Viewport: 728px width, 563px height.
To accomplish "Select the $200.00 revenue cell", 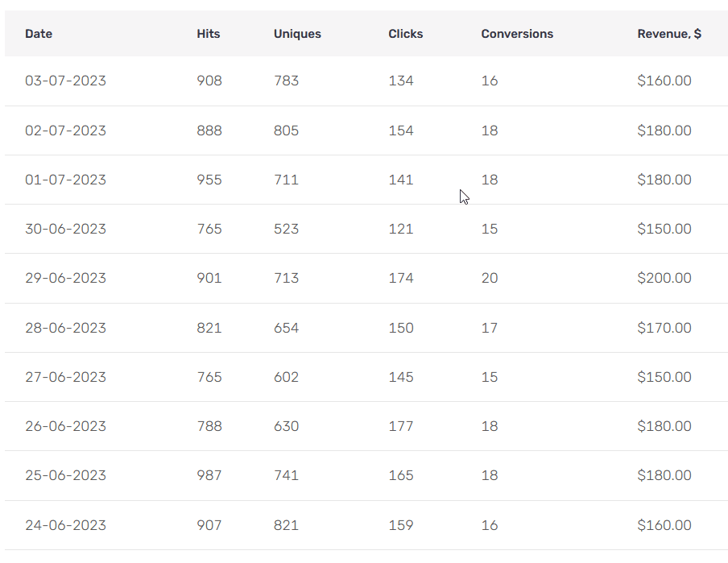I will (664, 278).
